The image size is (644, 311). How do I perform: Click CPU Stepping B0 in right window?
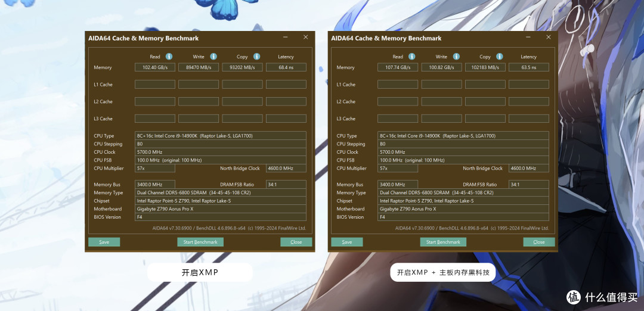pyautogui.click(x=463, y=144)
